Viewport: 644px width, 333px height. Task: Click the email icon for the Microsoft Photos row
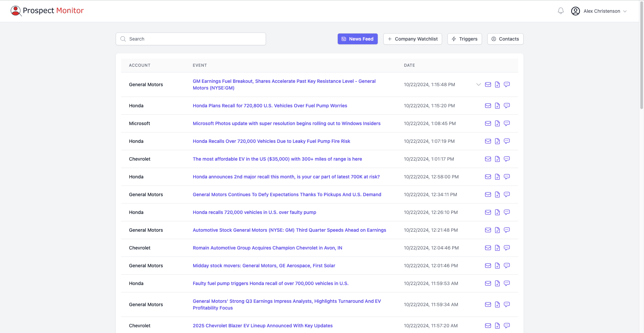coord(488,123)
